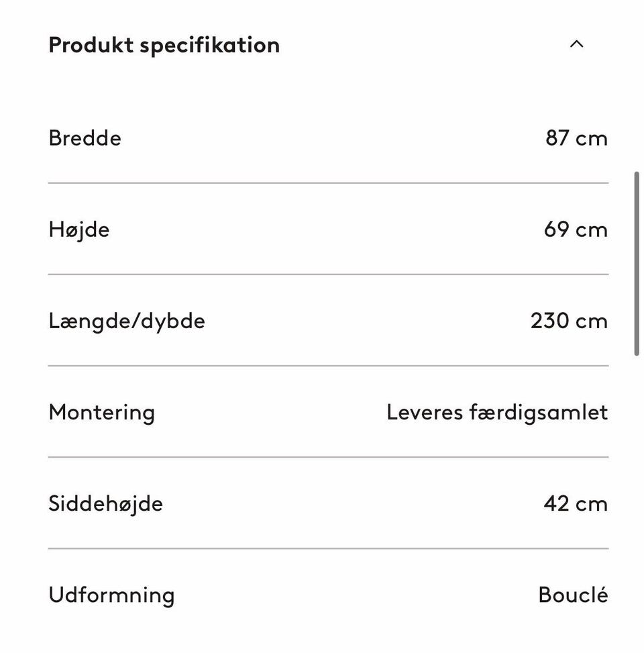Click the vertical scrollbar thumb
The width and height of the screenshot is (644, 653).
click(637, 263)
